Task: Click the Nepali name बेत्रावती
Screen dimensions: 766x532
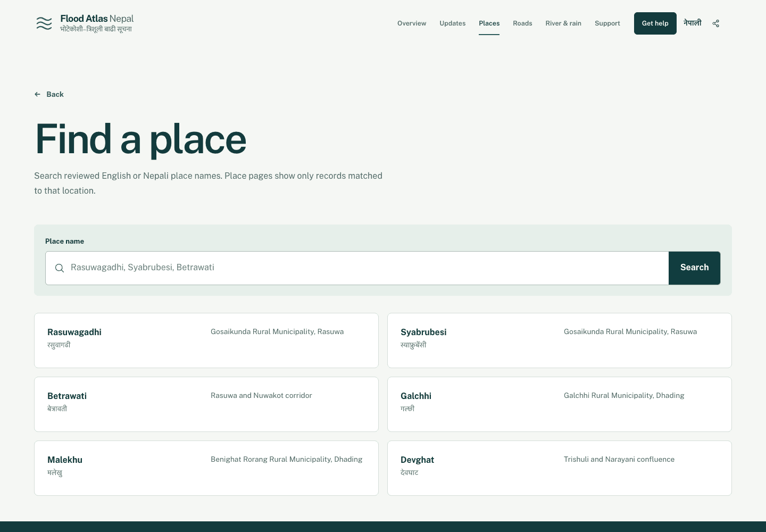Action: click(57, 409)
